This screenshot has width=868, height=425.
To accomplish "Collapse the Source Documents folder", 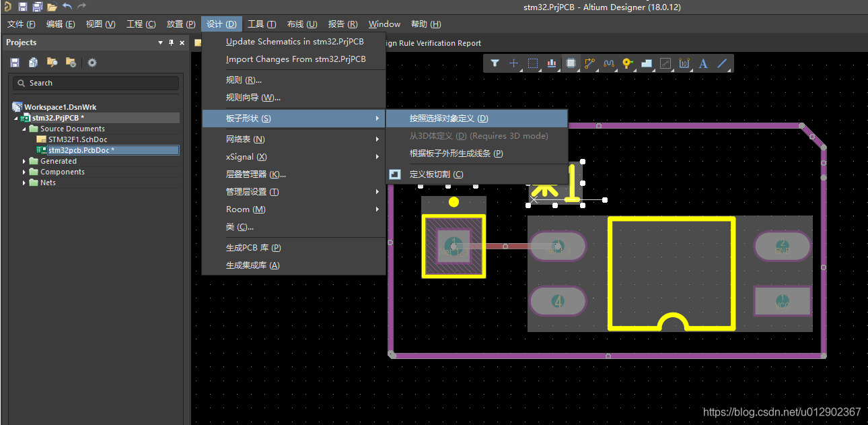I will tap(25, 129).
